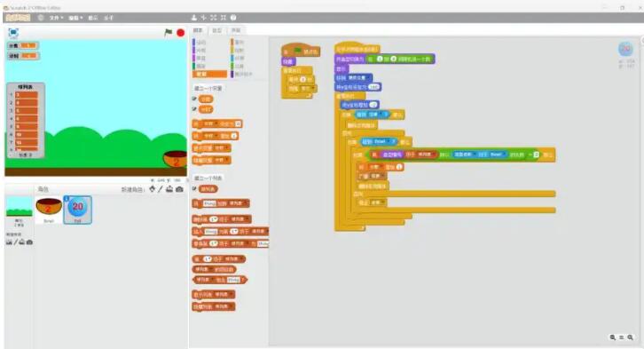The height and width of the screenshot is (349, 644).
Task: Open the File menu dropdown
Action: (56, 18)
